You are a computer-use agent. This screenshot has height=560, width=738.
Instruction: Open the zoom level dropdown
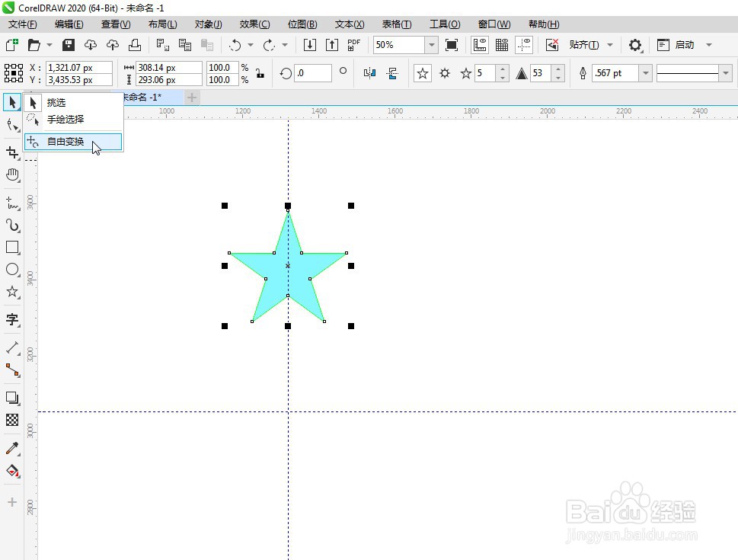click(x=432, y=45)
